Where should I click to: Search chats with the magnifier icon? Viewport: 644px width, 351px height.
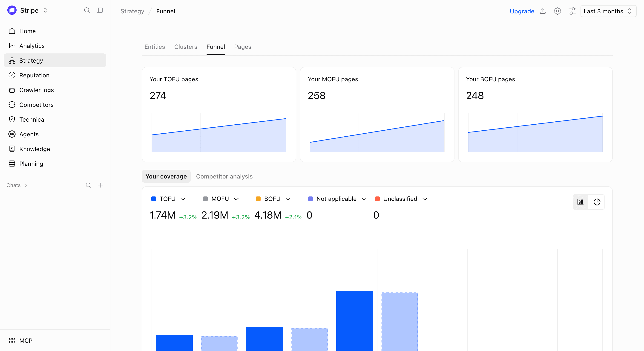coord(88,185)
